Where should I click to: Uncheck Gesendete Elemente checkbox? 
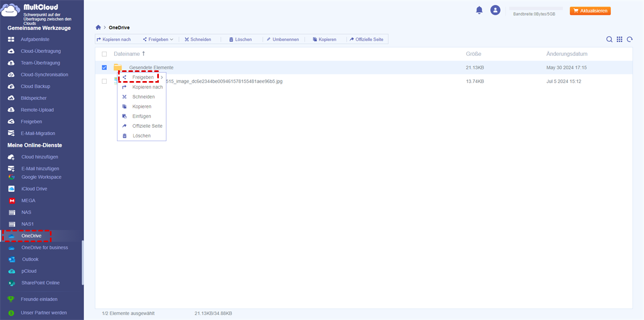(x=104, y=68)
